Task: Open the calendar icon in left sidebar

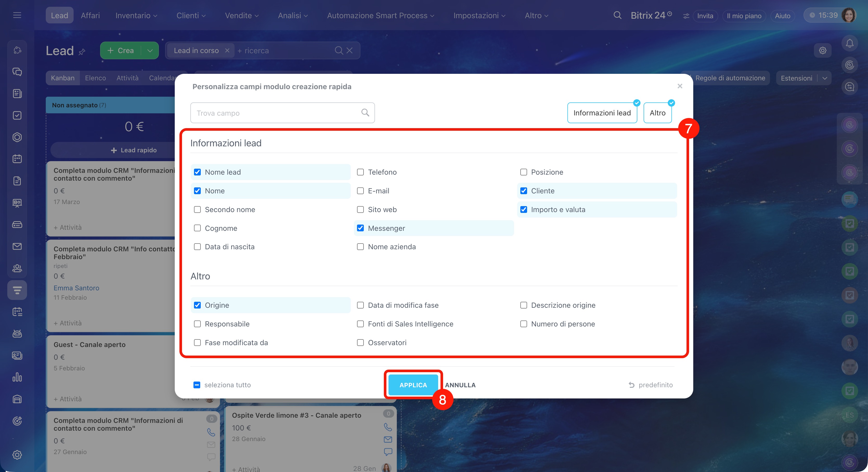Action: [17, 159]
